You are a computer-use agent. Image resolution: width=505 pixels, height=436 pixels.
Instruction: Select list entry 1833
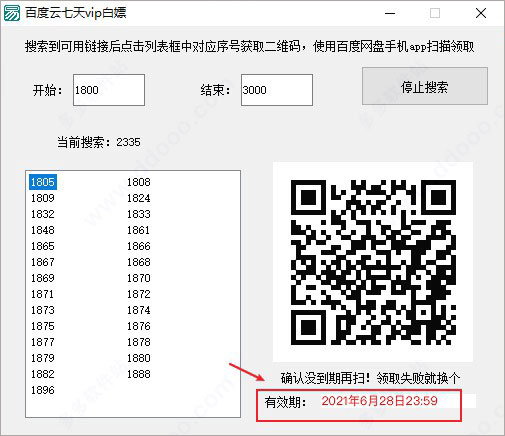[139, 214]
